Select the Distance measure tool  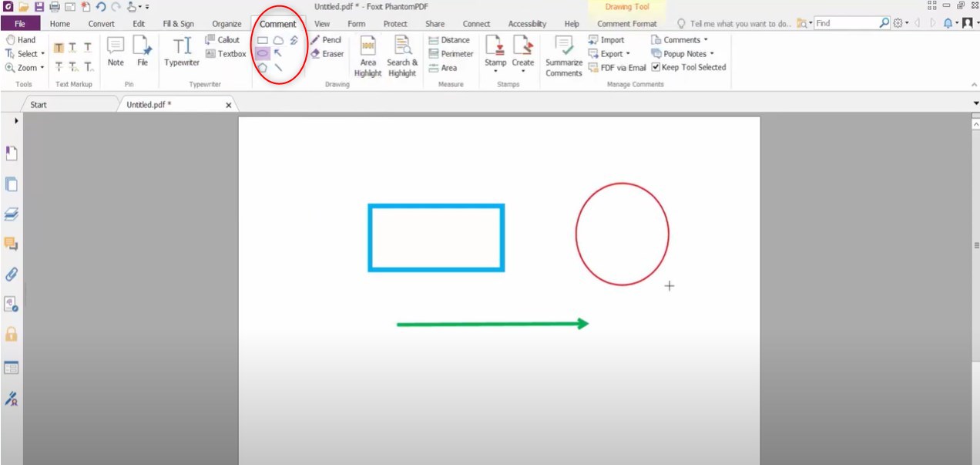pyautogui.click(x=451, y=39)
